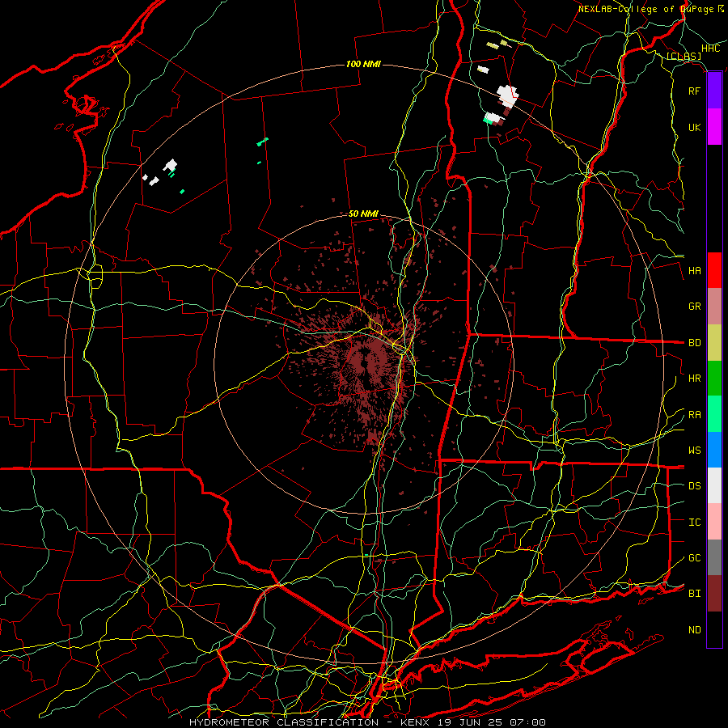
Task: Click the BD legend label
Action: [694, 343]
